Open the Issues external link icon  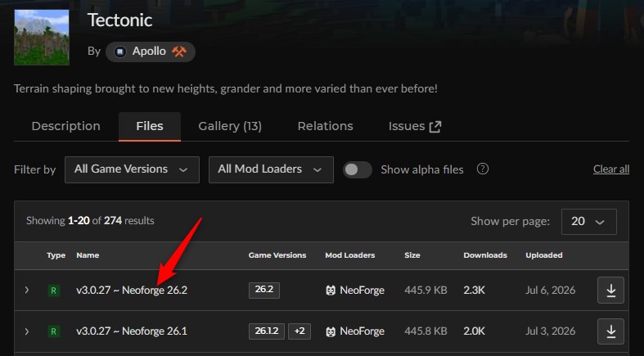tap(435, 127)
